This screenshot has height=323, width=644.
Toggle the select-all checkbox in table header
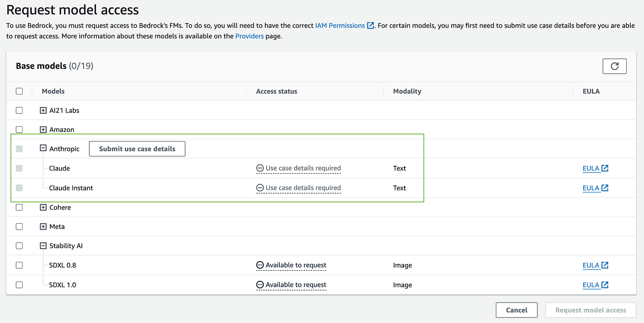(19, 91)
